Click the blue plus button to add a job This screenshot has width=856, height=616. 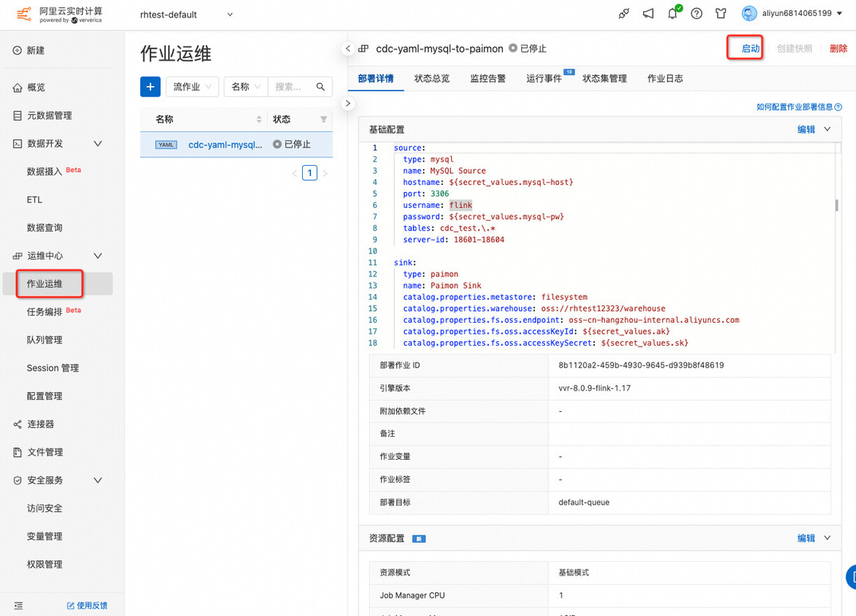[151, 87]
